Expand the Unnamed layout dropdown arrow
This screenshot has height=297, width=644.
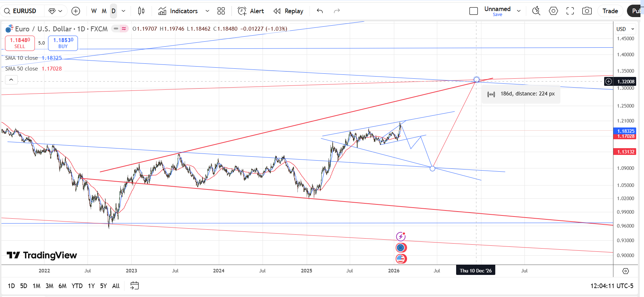(x=519, y=11)
